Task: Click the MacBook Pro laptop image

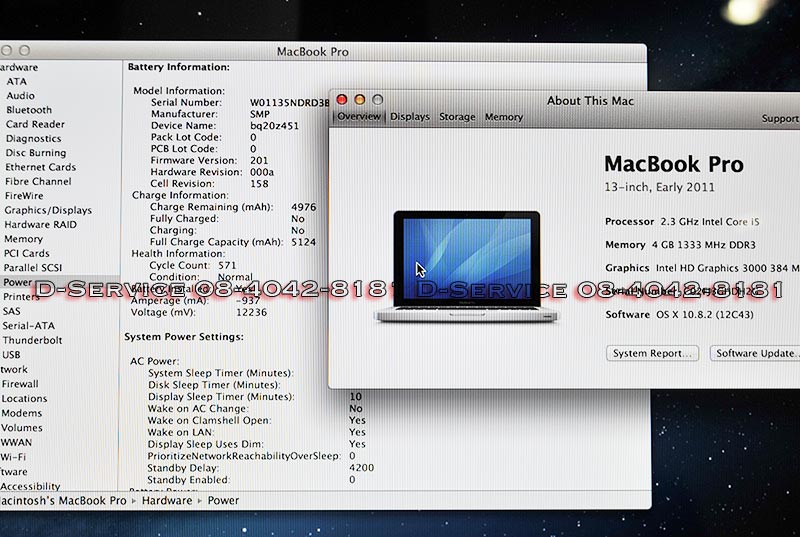Action: pos(467,266)
